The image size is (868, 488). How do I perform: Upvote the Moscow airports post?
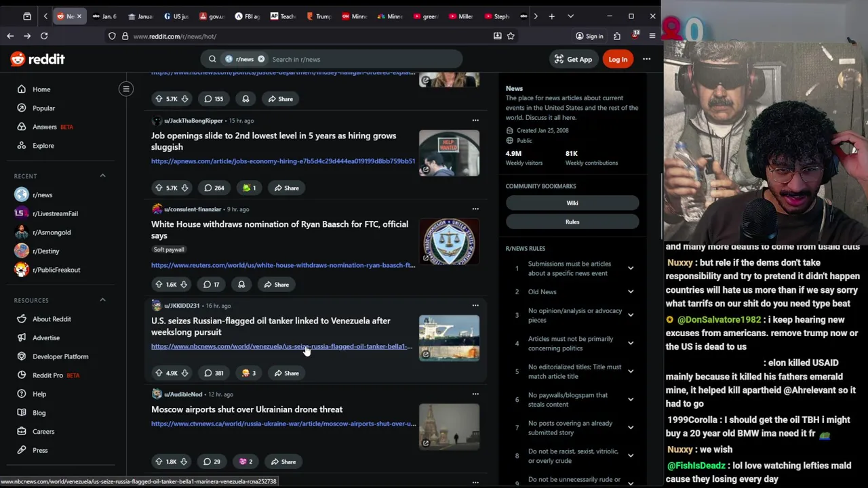pyautogui.click(x=159, y=462)
